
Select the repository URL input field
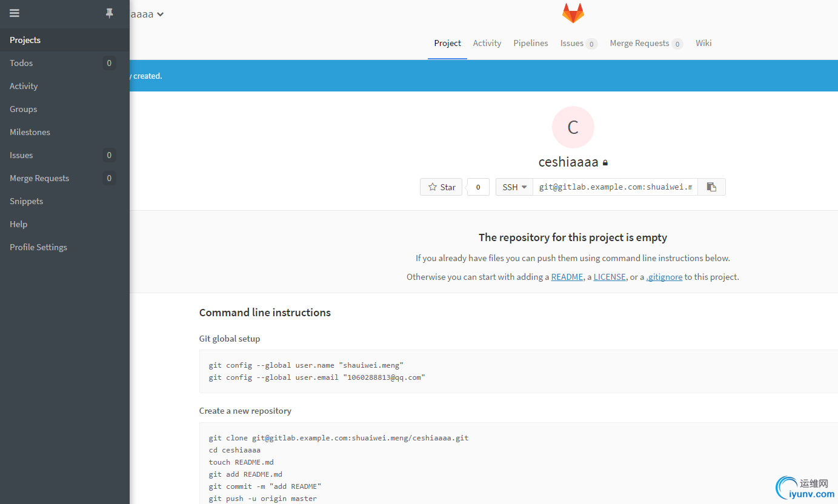615,187
